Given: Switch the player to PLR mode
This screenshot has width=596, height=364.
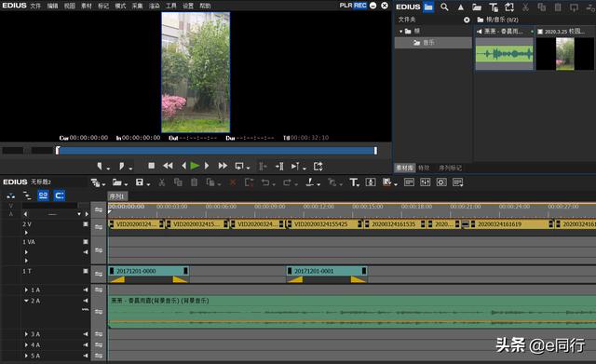Looking at the screenshot, I should 345,6.
